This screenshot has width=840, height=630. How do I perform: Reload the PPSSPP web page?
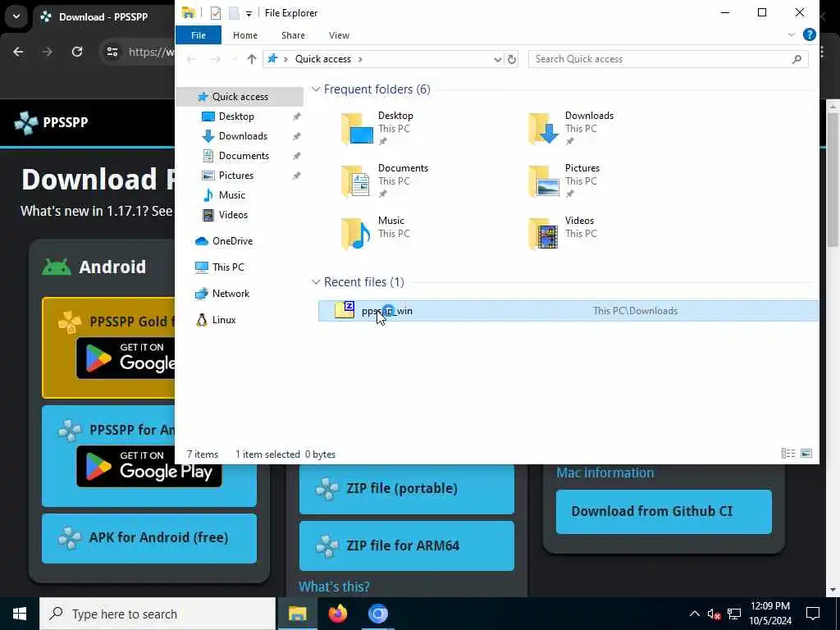point(77,52)
